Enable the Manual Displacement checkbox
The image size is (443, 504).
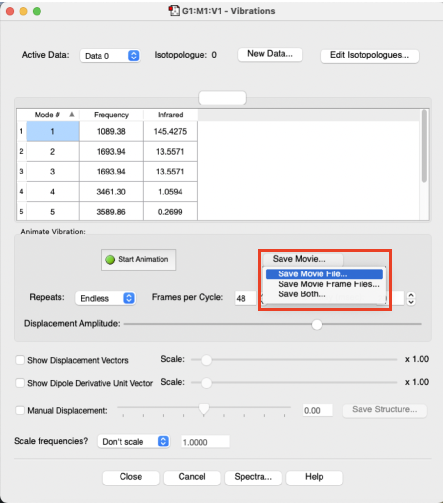point(20,411)
